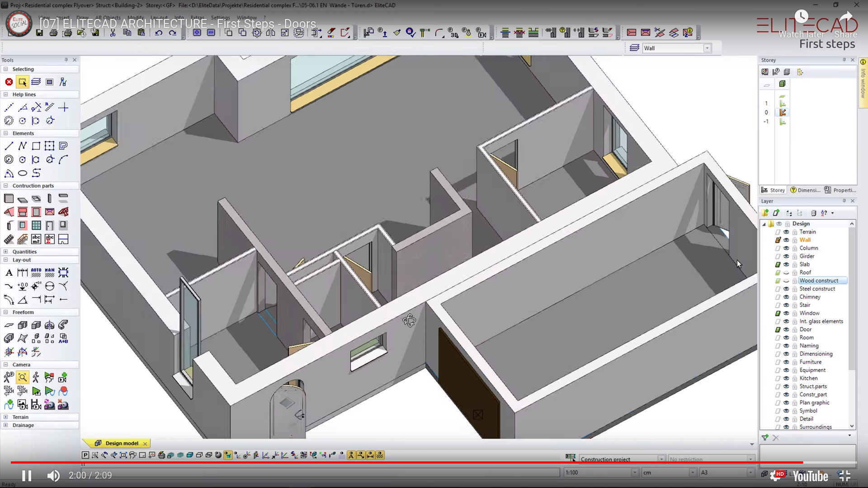Select the stairs construction tool
The height and width of the screenshot is (488, 868).
9,239
